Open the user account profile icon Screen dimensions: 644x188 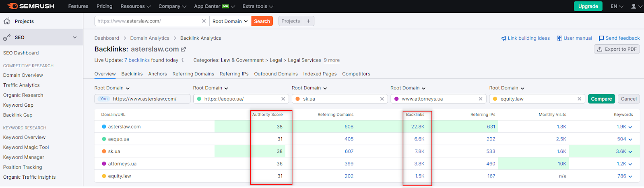634,6
